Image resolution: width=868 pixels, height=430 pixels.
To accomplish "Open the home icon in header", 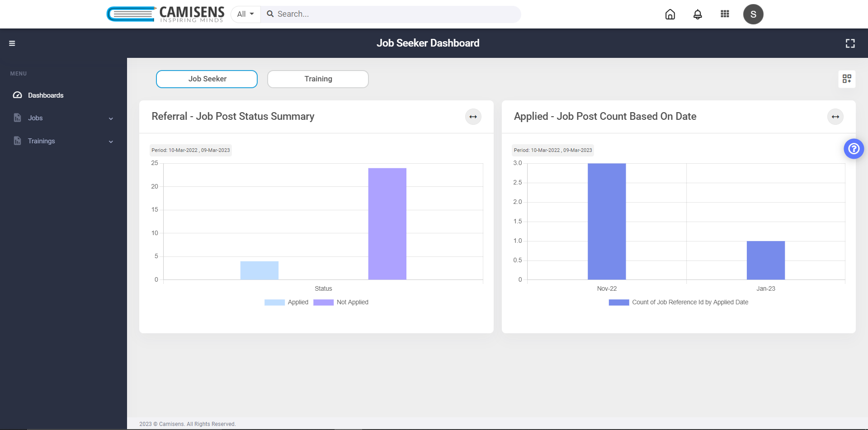I will pos(670,14).
